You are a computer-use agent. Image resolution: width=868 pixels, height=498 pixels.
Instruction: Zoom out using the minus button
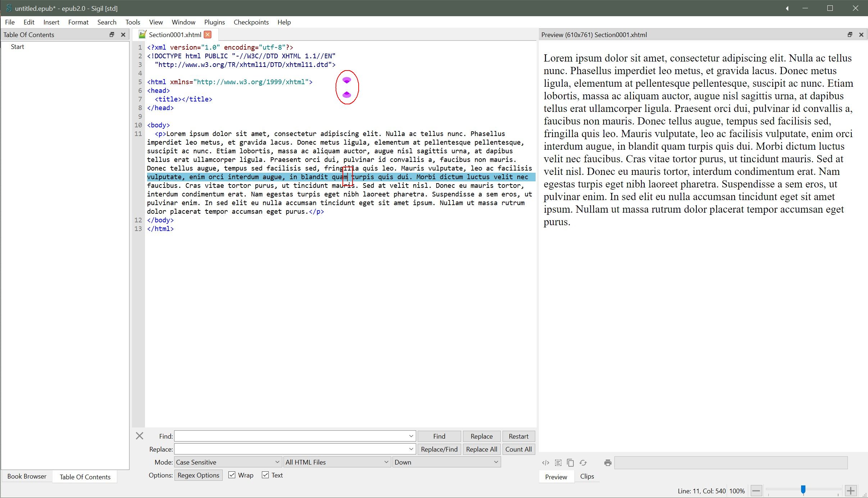756,490
